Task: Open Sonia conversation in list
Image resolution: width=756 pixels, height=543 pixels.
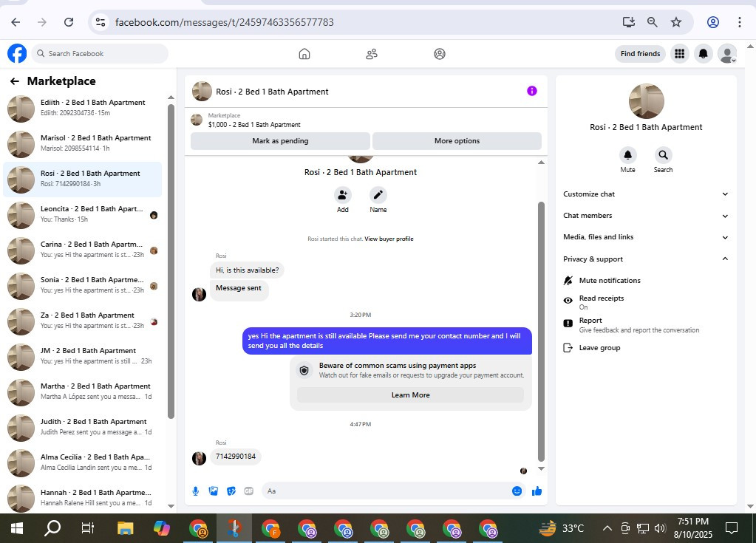Action: click(x=83, y=286)
